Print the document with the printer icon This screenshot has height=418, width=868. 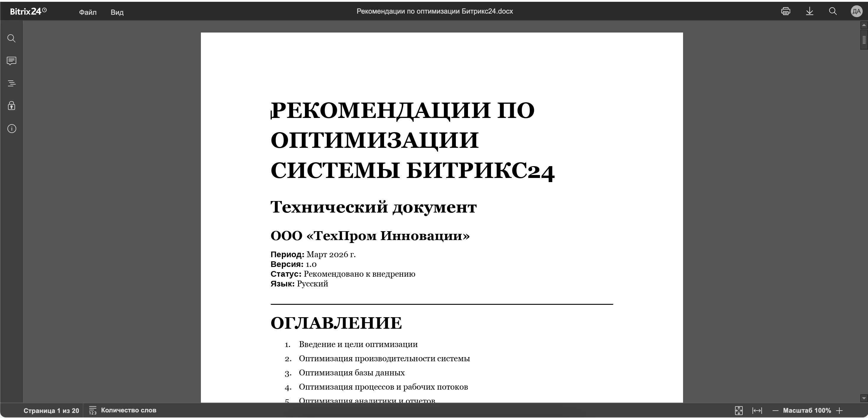click(786, 11)
